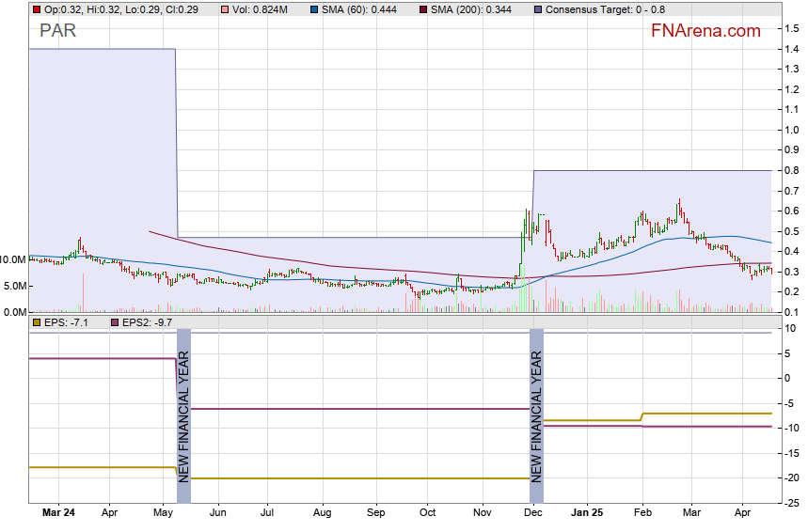Click the PAR ticker symbol label
Viewport: 808px width, 532px height.
coord(57,31)
